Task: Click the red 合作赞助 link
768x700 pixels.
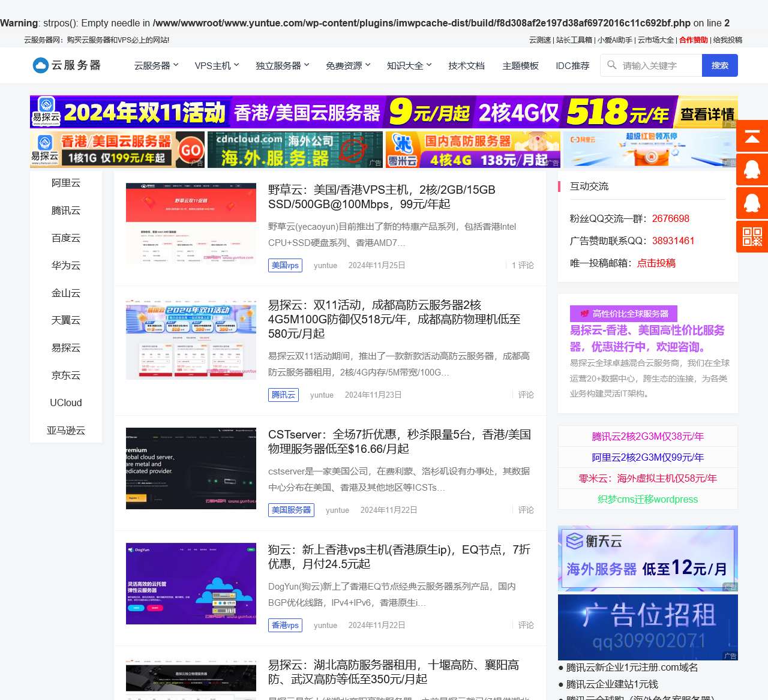Action: [x=694, y=40]
